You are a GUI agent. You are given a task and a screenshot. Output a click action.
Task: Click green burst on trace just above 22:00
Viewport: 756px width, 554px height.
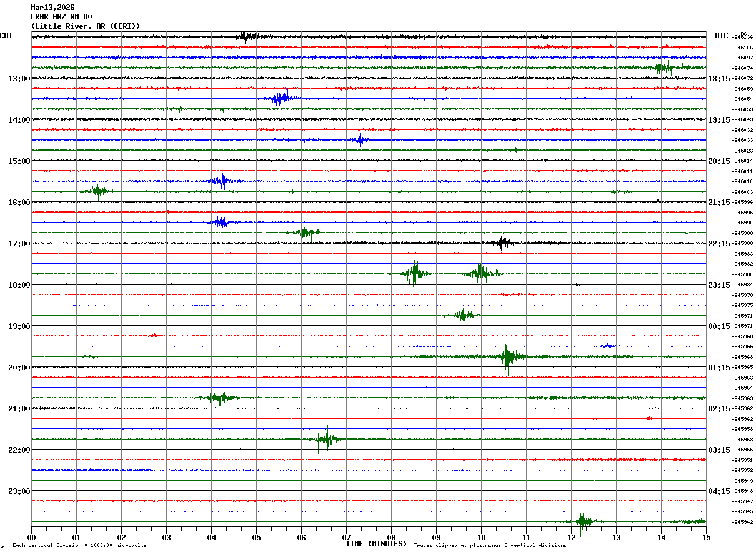coord(326,439)
